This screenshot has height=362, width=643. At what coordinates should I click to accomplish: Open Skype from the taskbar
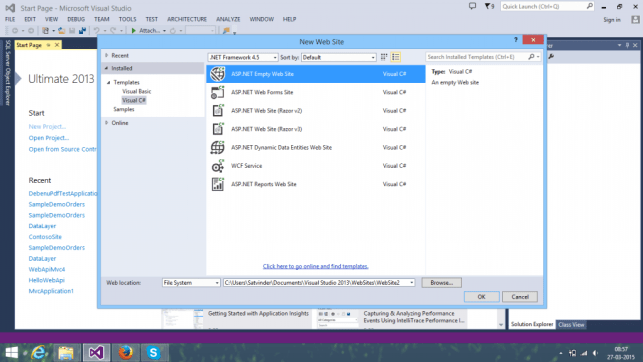pyautogui.click(x=153, y=353)
